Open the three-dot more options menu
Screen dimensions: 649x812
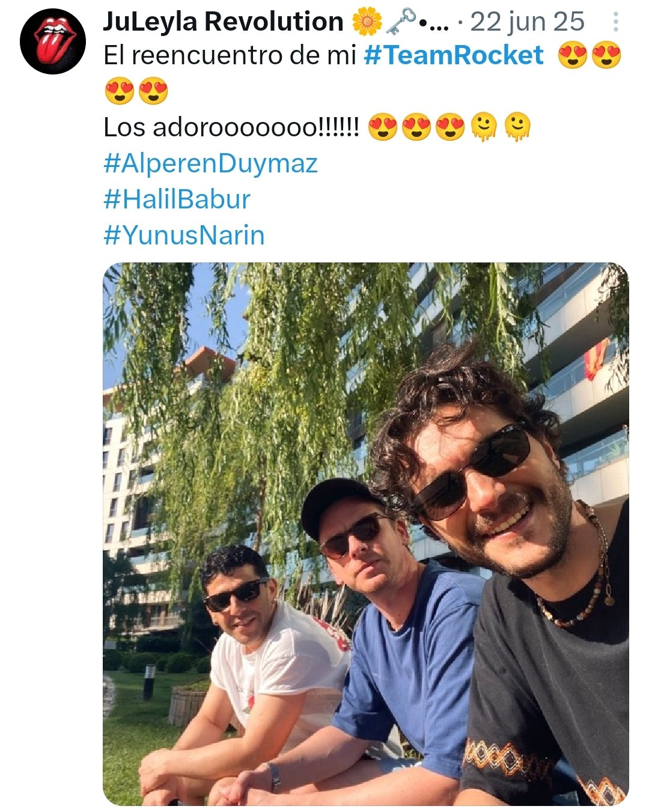pos(615,22)
